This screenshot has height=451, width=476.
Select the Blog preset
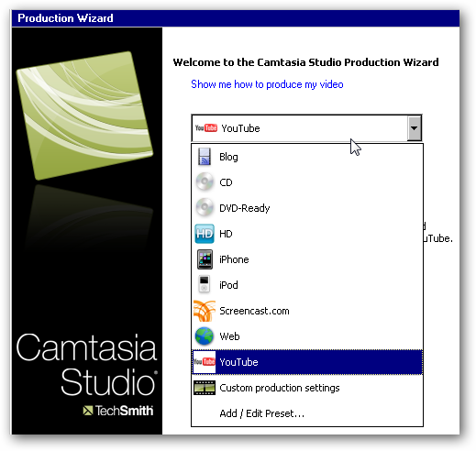pyautogui.click(x=307, y=157)
